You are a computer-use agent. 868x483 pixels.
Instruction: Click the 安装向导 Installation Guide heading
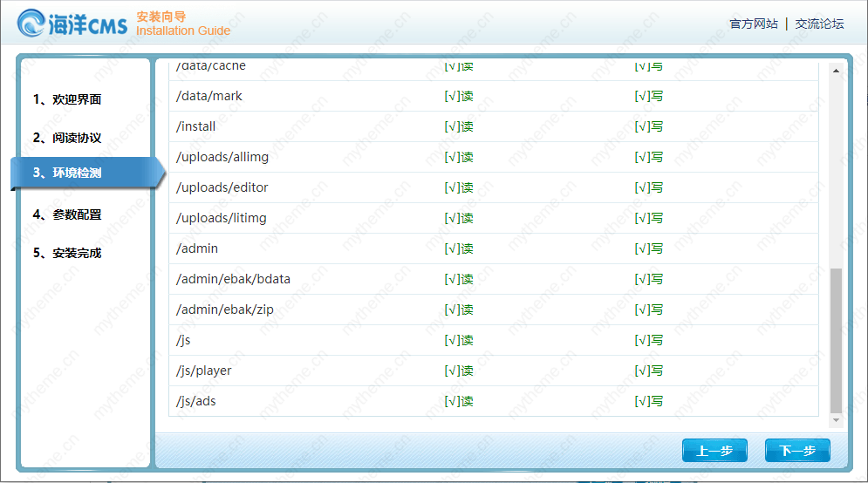point(183,24)
